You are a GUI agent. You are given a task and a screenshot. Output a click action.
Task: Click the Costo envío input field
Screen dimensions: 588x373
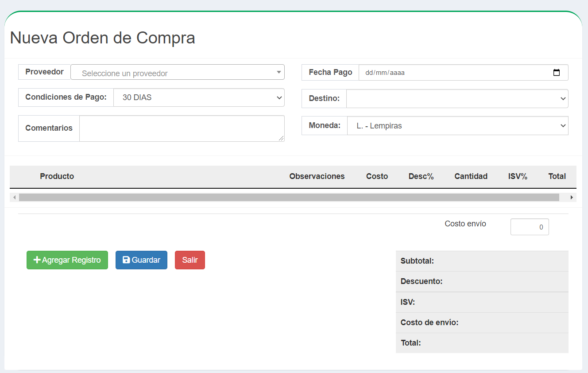[x=530, y=226]
